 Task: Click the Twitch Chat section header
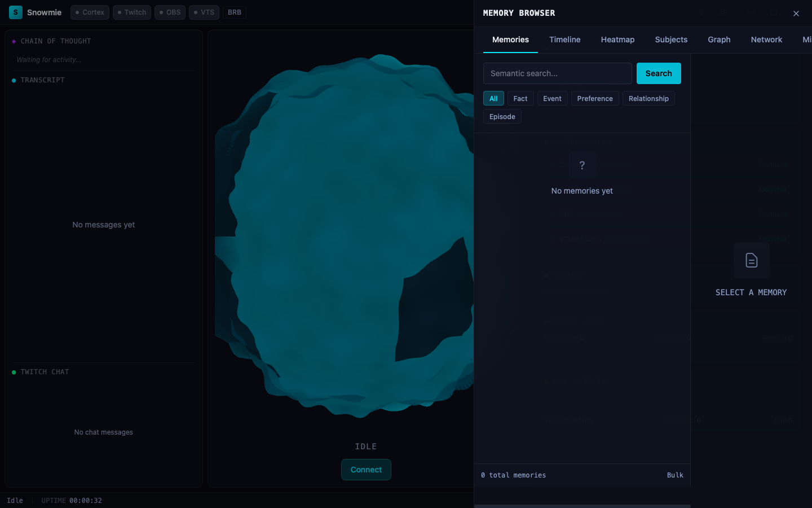[x=45, y=372]
